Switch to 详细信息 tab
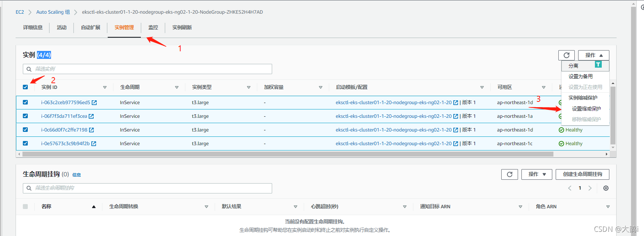Image resolution: width=644 pixels, height=236 pixels. (33, 28)
